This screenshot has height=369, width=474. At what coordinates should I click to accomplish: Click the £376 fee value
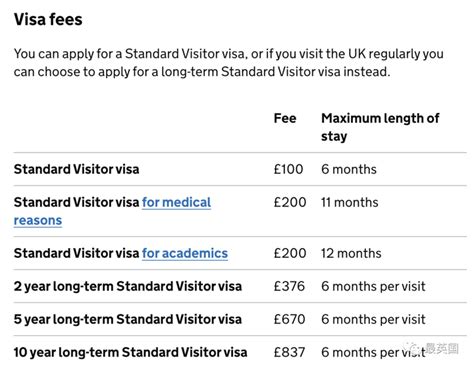[289, 286]
